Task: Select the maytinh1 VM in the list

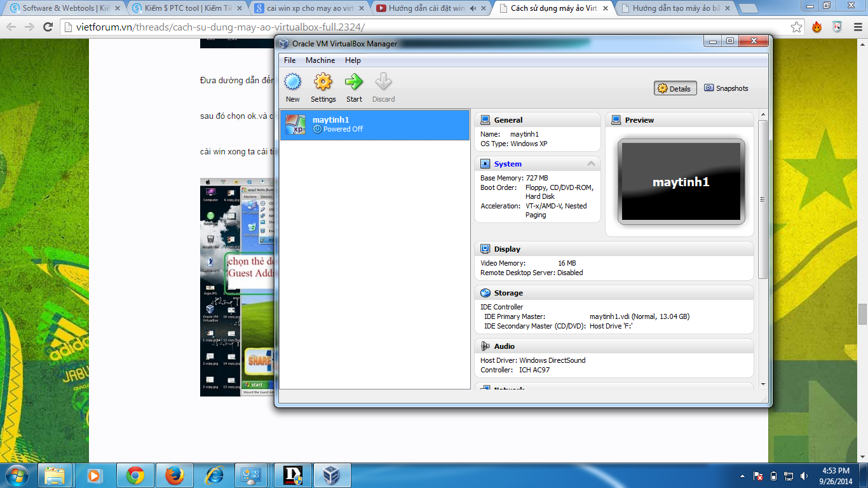Action: pyautogui.click(x=375, y=125)
